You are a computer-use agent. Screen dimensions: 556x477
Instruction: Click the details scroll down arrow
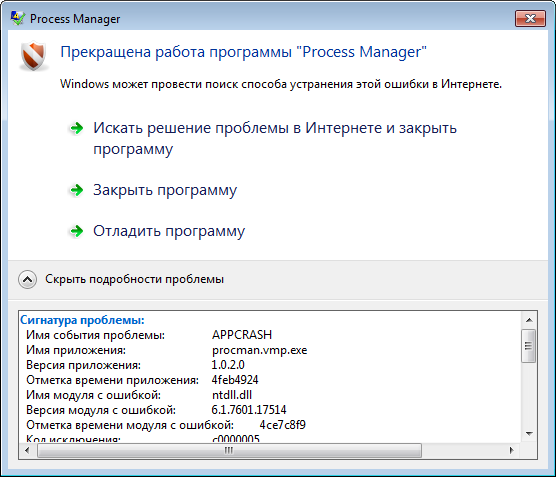(x=529, y=433)
